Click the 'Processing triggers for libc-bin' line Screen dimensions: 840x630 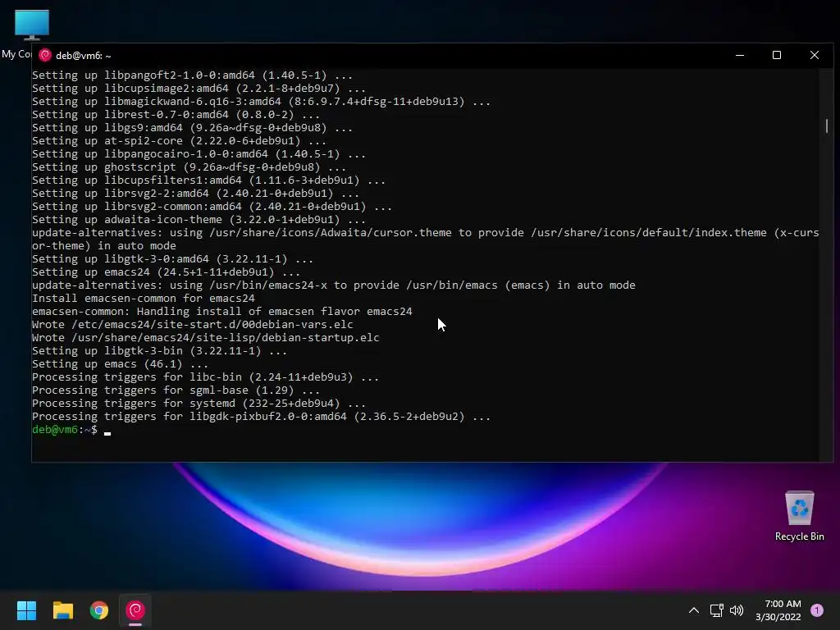click(x=206, y=377)
